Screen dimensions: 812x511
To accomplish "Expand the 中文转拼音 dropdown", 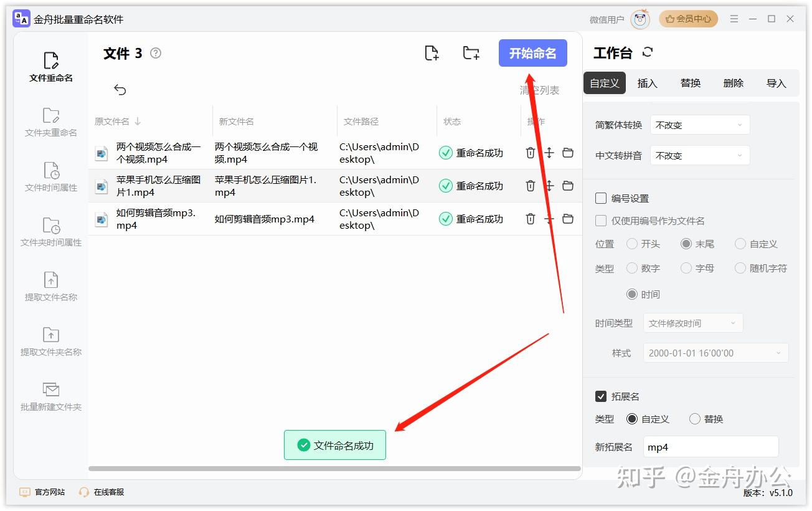I will (700, 155).
